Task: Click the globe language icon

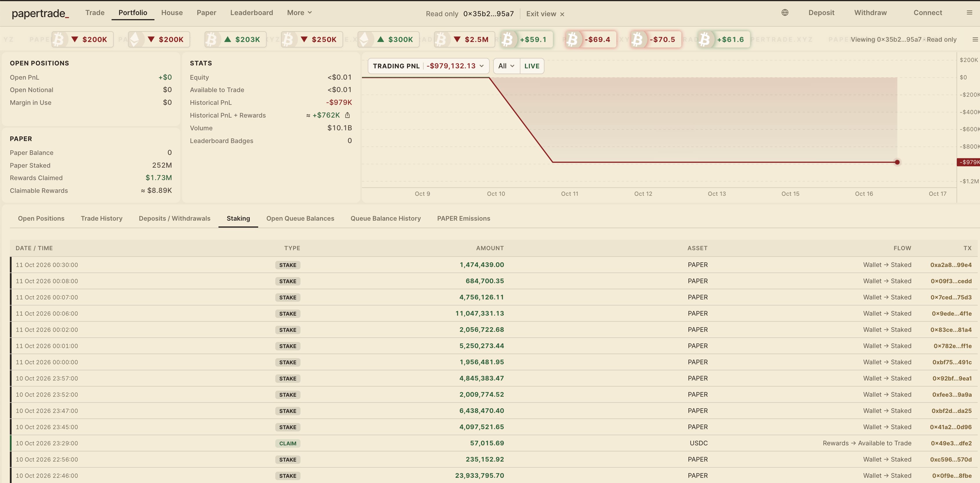Action: point(785,12)
